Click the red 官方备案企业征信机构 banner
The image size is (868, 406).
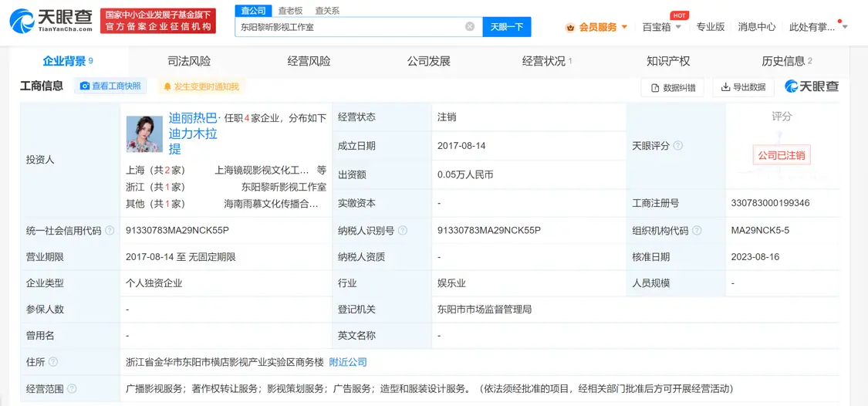pos(157,21)
